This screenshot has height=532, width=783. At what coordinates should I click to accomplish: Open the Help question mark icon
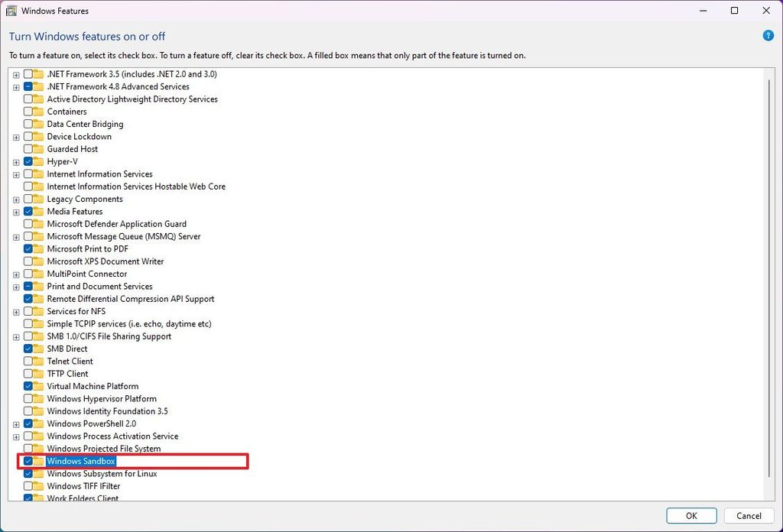(767, 36)
